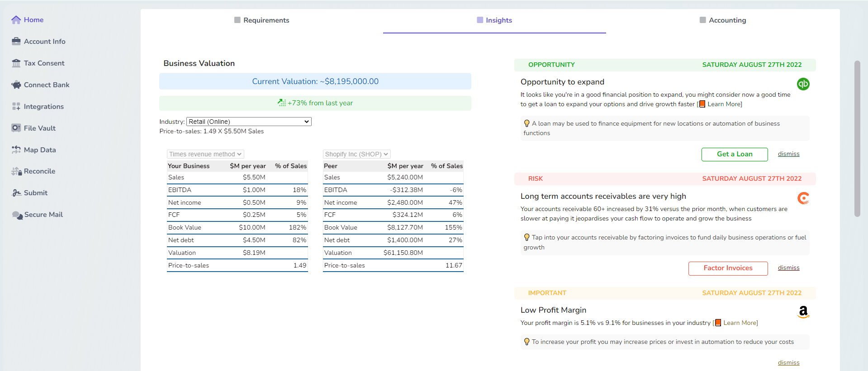Click the Your Business Price-to-sales value 1.49
The height and width of the screenshot is (371, 868).
click(300, 266)
